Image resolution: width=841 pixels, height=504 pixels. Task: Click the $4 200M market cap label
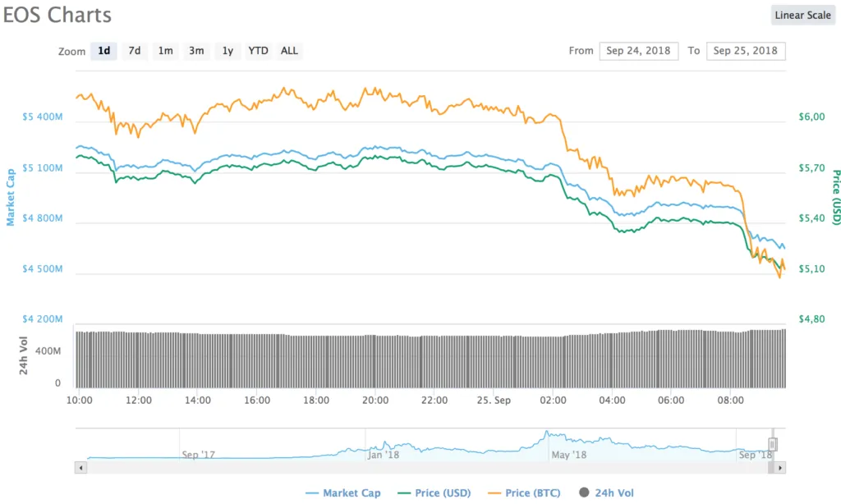pos(43,319)
